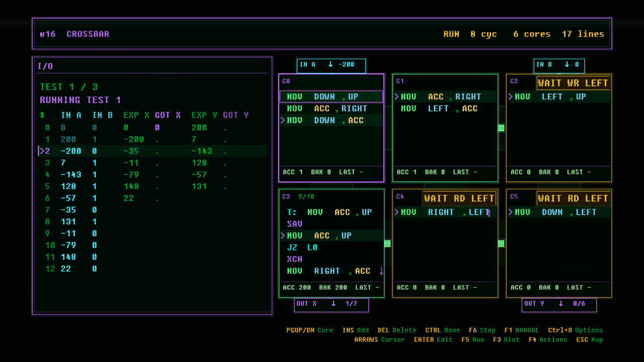This screenshot has width=644, height=362.
Task: Click the OUT Y output port arrow
Action: pos(561,304)
